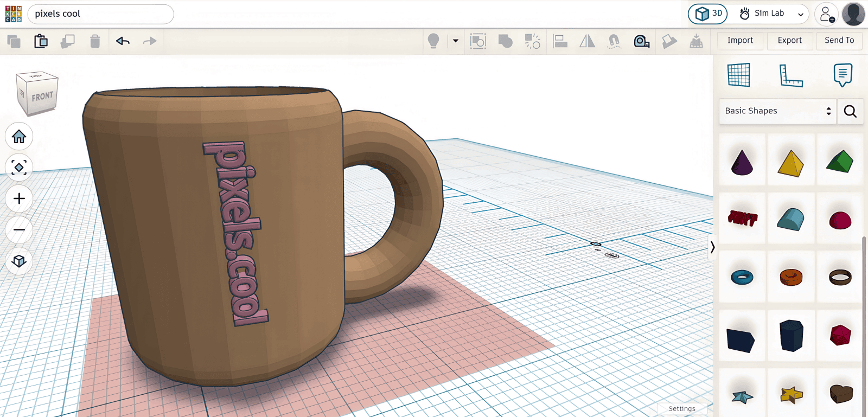Viewport: 868px width, 417px height.
Task: Undo the last action
Action: tap(123, 41)
